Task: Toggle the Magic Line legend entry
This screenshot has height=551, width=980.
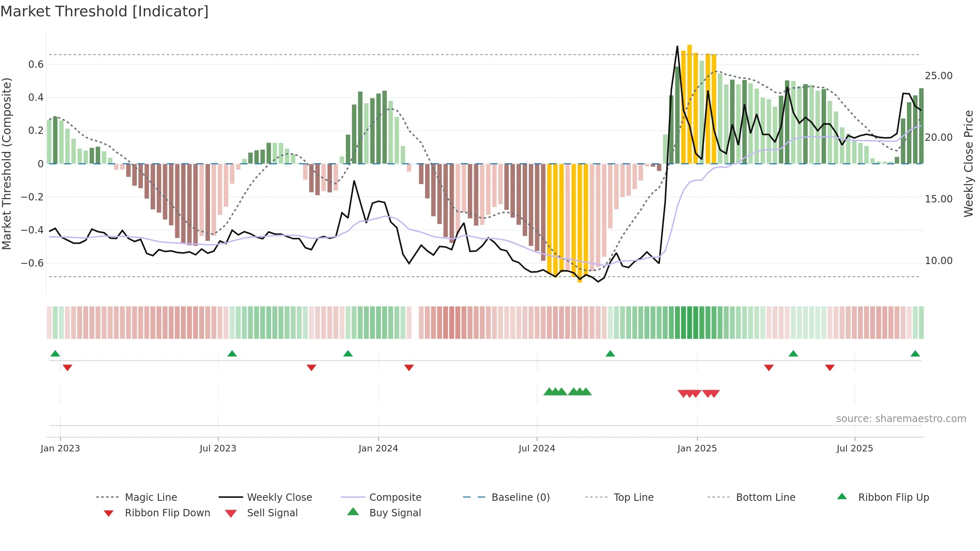Action: click(136, 497)
